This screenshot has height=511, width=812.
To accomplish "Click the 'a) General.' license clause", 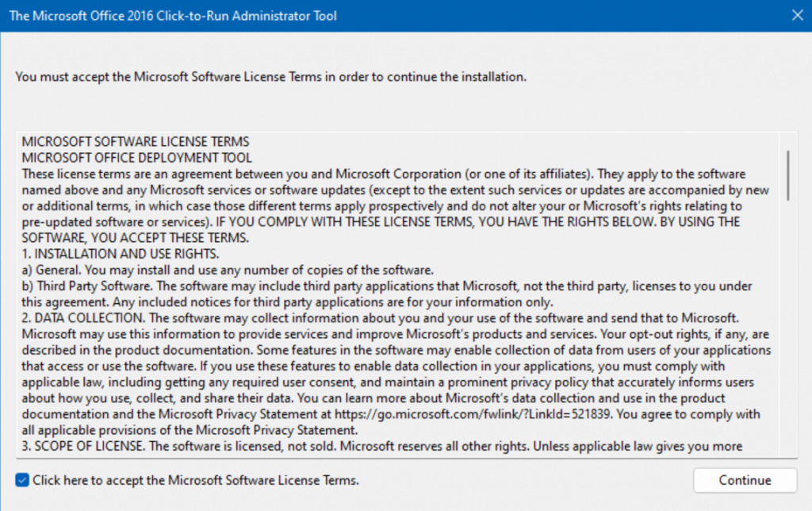I will coord(228,270).
